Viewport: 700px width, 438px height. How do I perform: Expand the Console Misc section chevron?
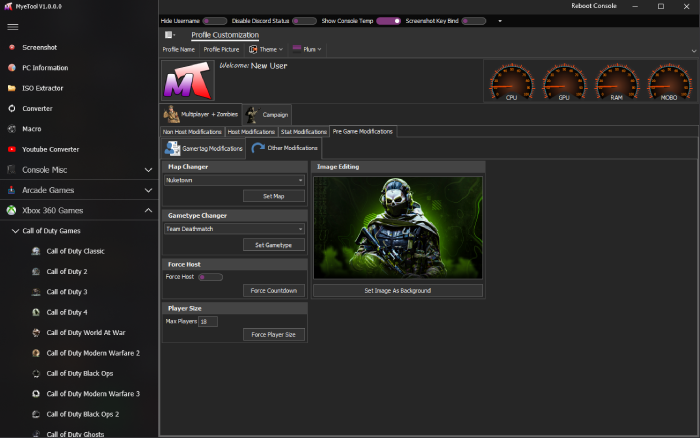pos(148,170)
